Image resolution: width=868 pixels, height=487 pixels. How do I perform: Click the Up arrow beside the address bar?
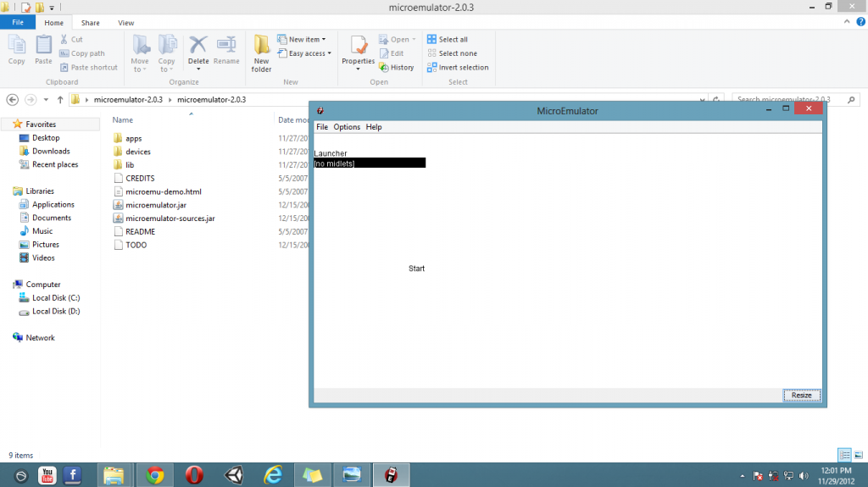pyautogui.click(x=60, y=100)
